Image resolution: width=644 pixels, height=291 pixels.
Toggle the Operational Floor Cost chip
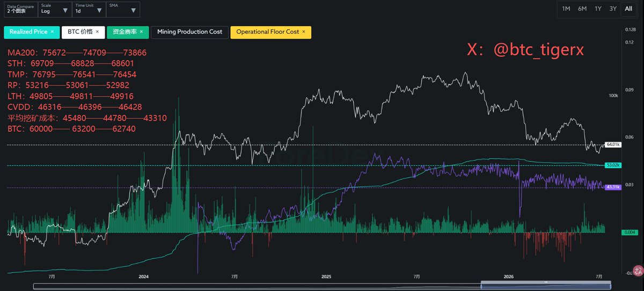point(270,32)
